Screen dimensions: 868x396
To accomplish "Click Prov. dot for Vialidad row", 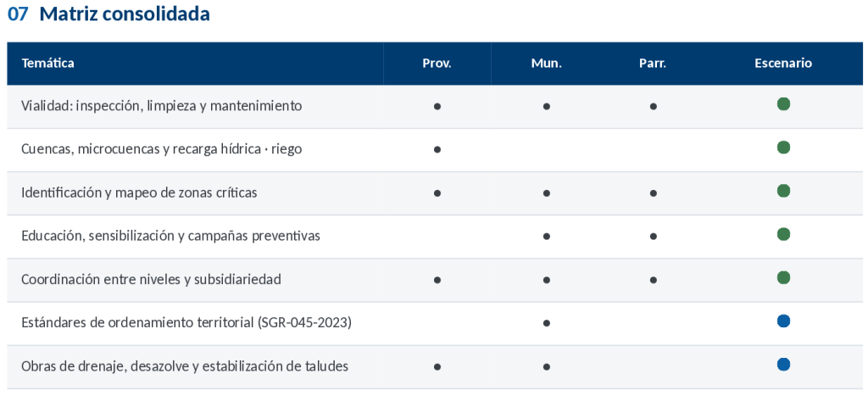I will point(437,106).
